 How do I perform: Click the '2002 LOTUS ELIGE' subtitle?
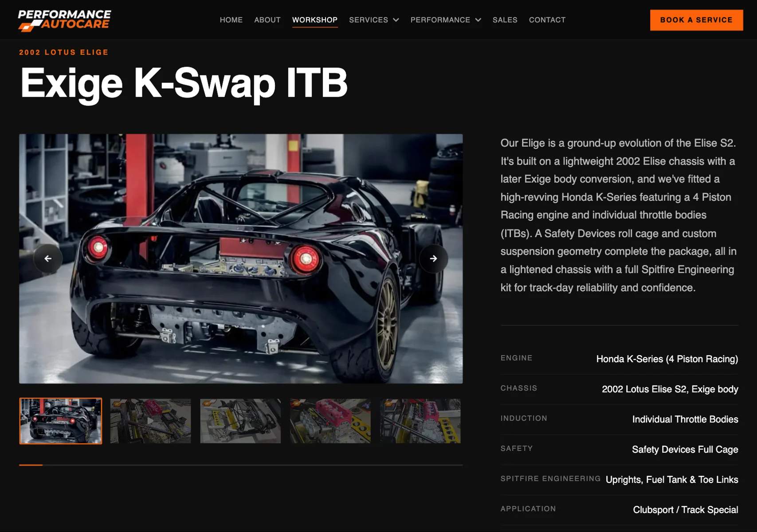(x=64, y=52)
